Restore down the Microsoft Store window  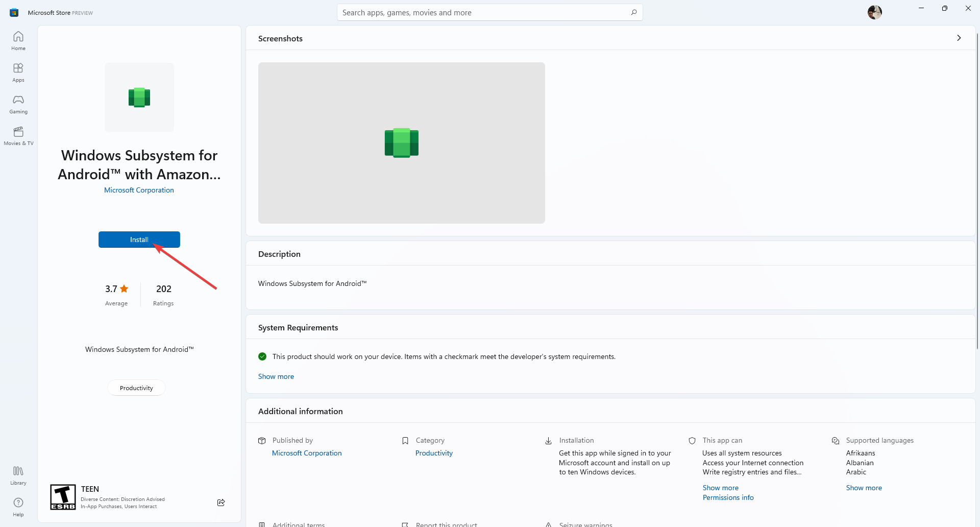point(945,8)
